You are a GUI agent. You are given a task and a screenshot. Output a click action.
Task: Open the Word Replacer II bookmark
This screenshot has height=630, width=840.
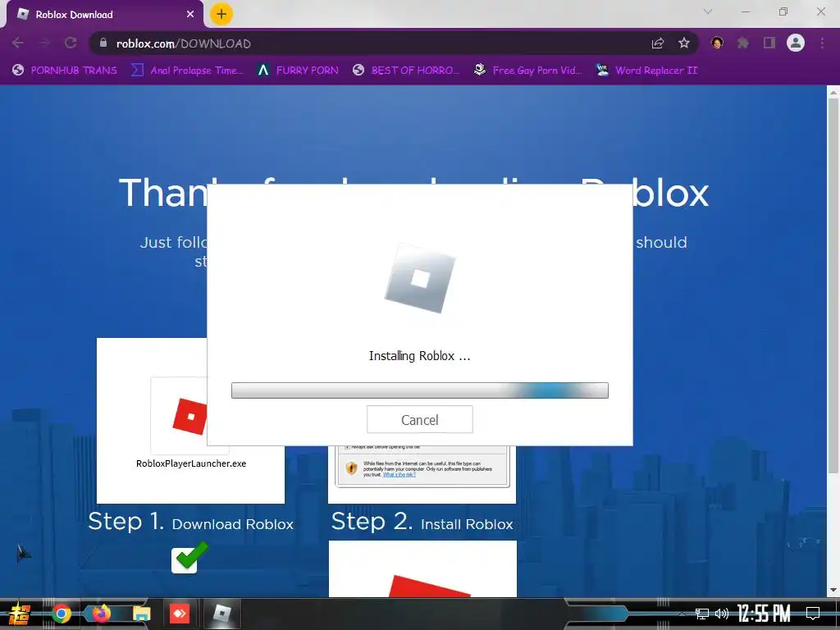point(647,71)
